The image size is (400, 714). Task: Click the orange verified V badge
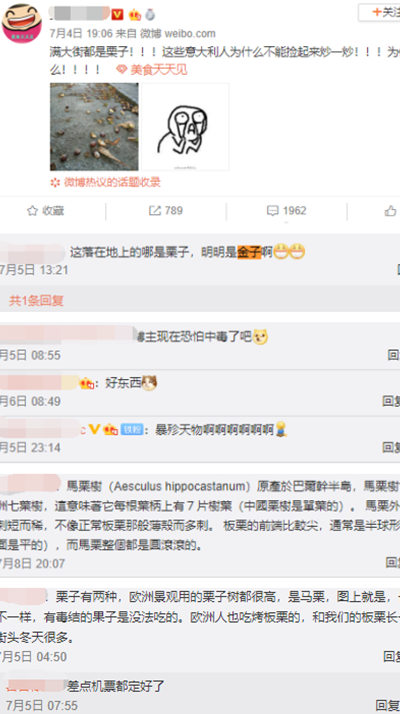point(118,15)
